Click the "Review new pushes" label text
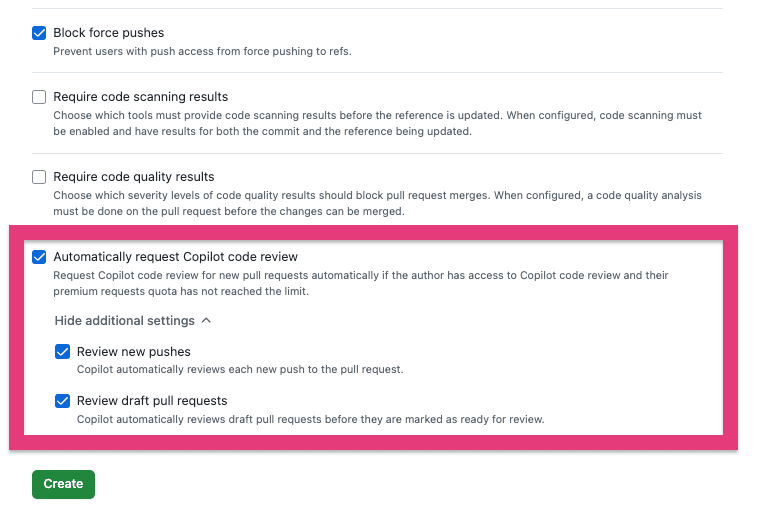The height and width of the screenshot is (530, 783). click(x=133, y=352)
